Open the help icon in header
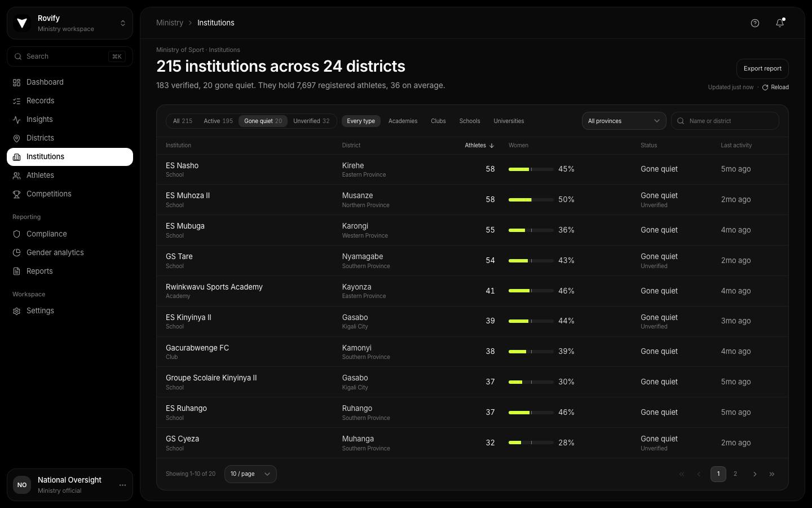The height and width of the screenshot is (508, 812). click(x=755, y=23)
